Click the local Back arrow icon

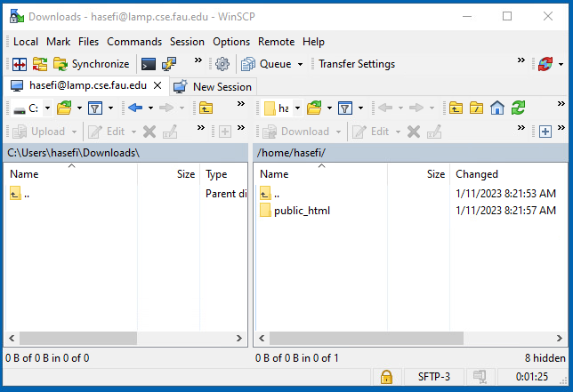[134, 108]
